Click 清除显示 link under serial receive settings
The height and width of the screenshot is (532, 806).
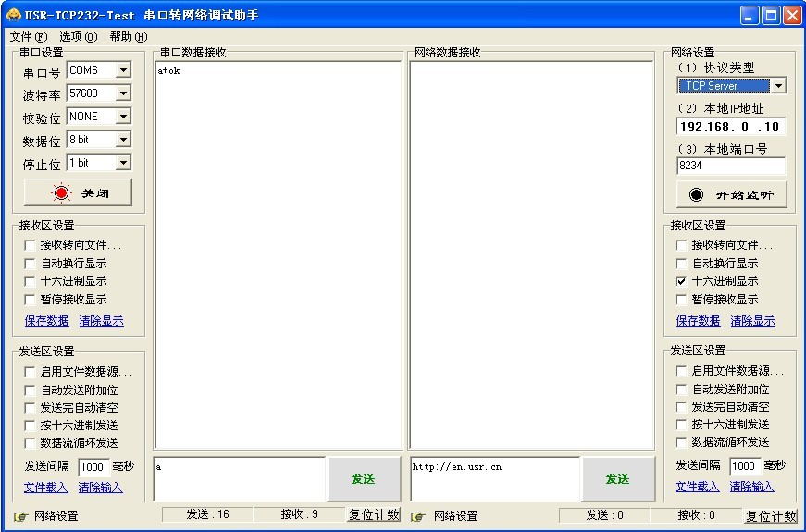click(101, 321)
